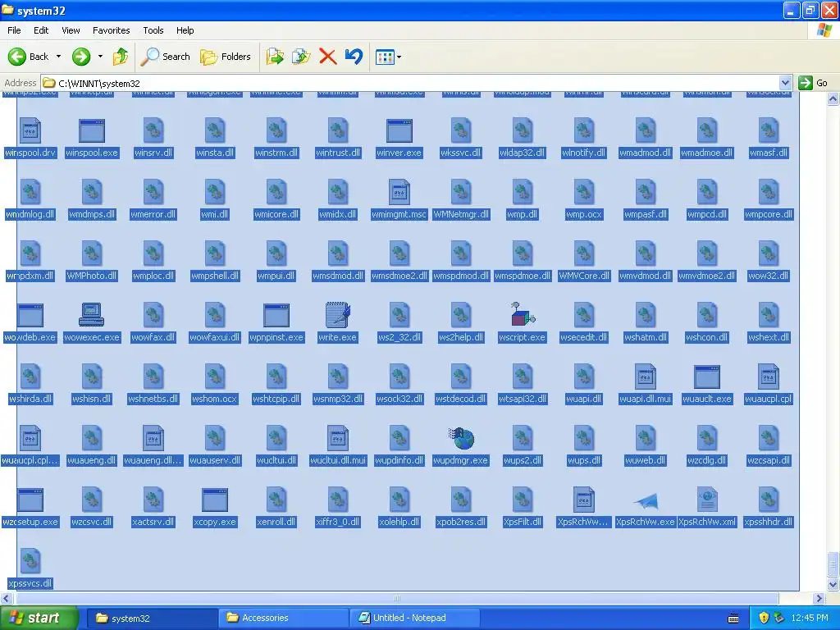Click the keyboard tray icon
The image size is (840, 630).
(733, 619)
